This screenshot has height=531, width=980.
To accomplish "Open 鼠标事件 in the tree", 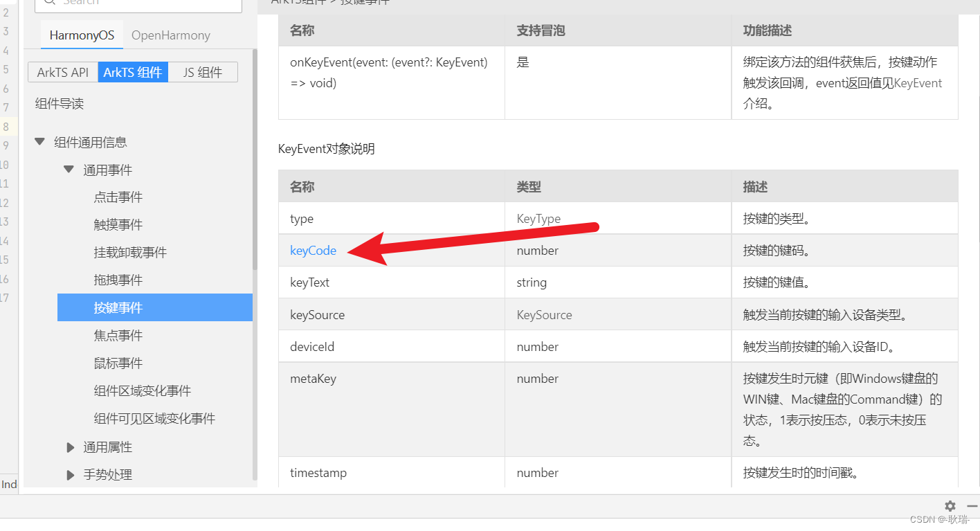I will (118, 363).
